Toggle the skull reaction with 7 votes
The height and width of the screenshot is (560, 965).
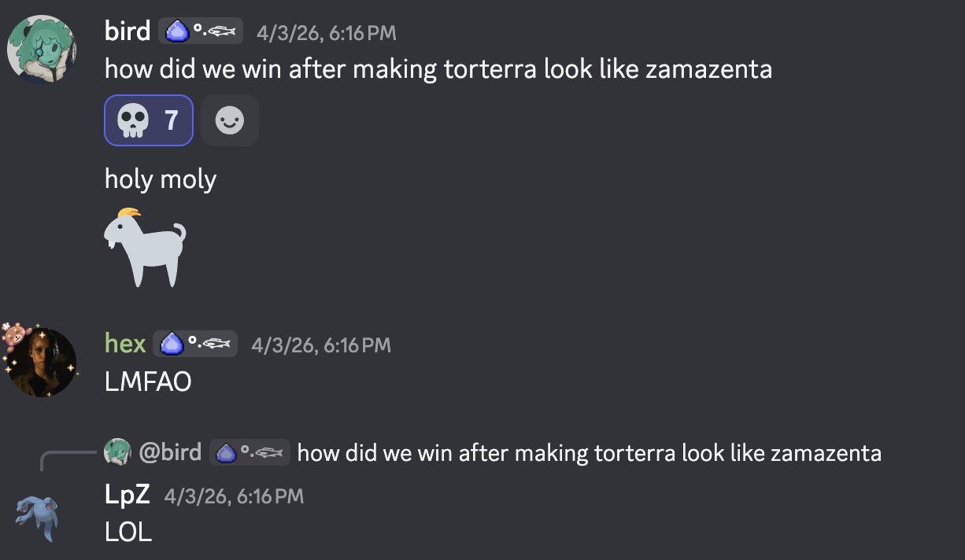click(x=148, y=120)
